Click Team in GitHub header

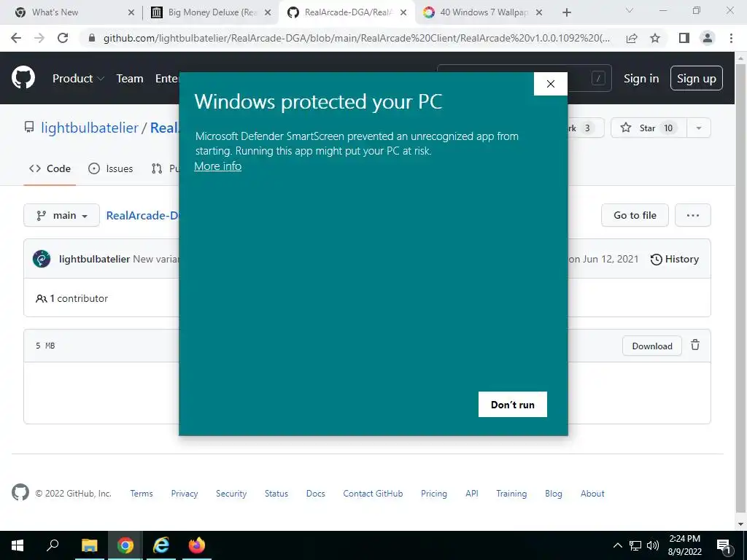coord(130,79)
